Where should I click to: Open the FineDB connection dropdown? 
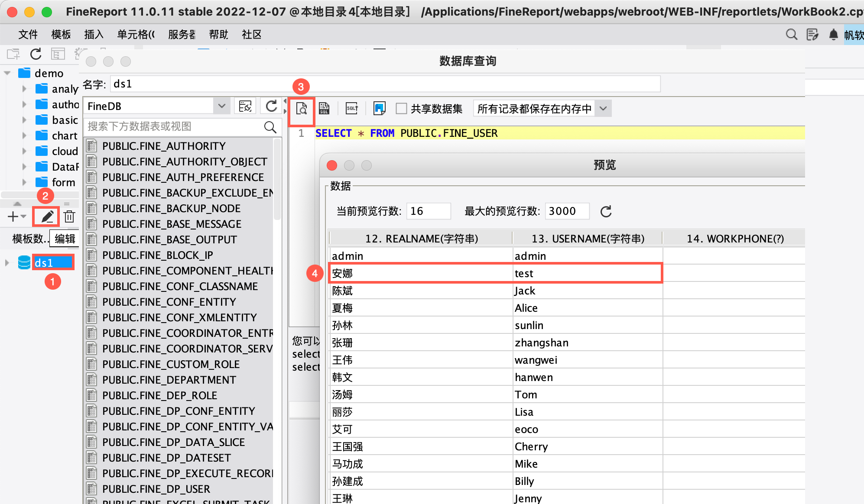click(x=221, y=106)
